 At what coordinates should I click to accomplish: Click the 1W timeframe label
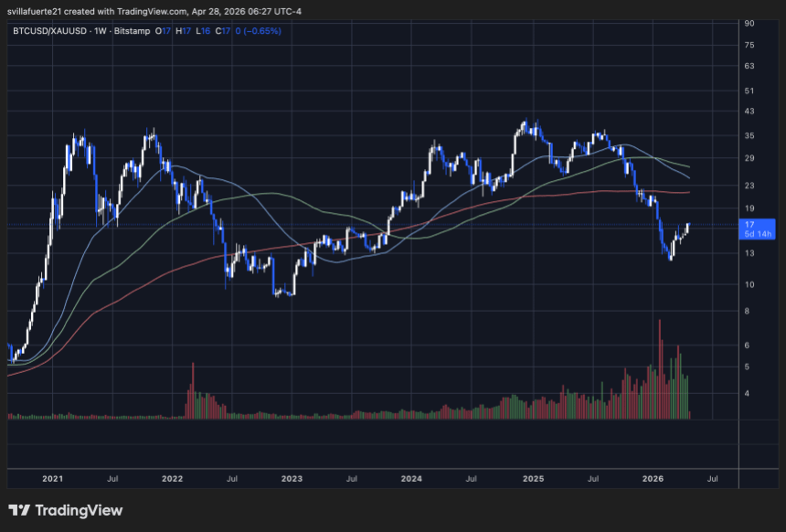pyautogui.click(x=98, y=31)
